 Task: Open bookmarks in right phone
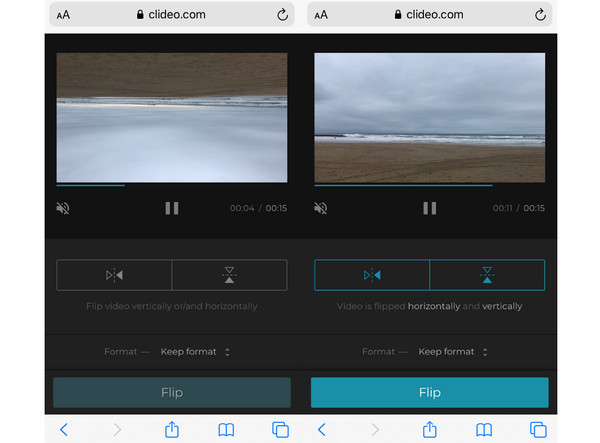(x=484, y=430)
